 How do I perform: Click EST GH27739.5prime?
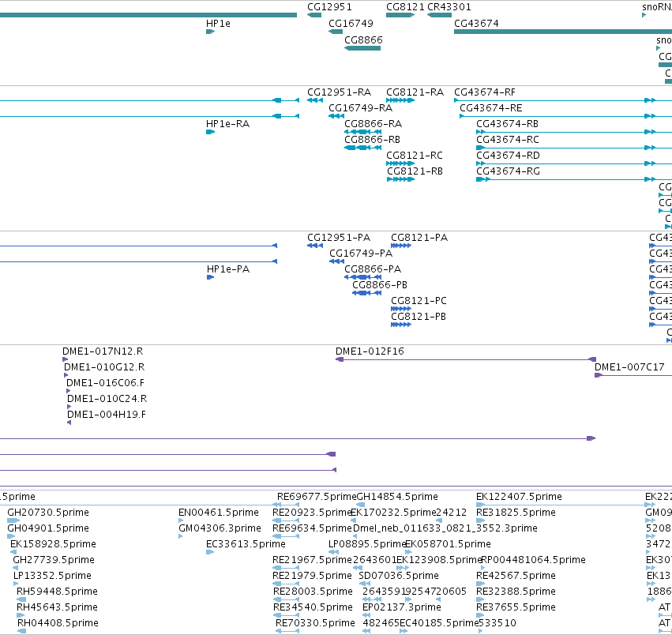click(x=54, y=561)
